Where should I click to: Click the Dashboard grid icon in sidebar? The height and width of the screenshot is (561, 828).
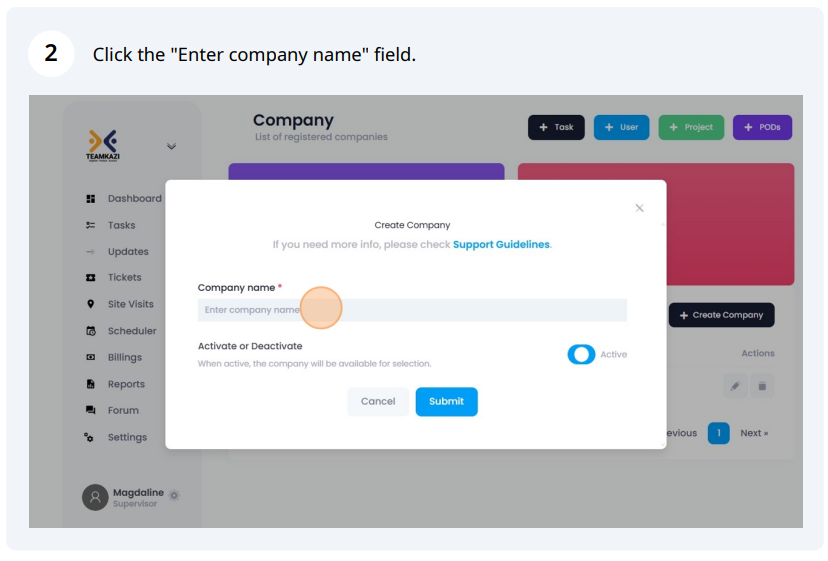(x=91, y=199)
